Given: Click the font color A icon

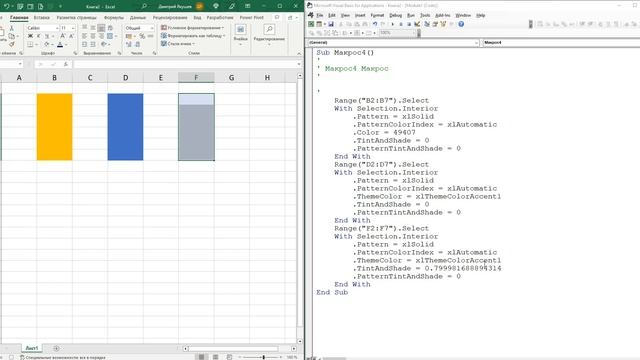Looking at the screenshot, I should (60, 44).
